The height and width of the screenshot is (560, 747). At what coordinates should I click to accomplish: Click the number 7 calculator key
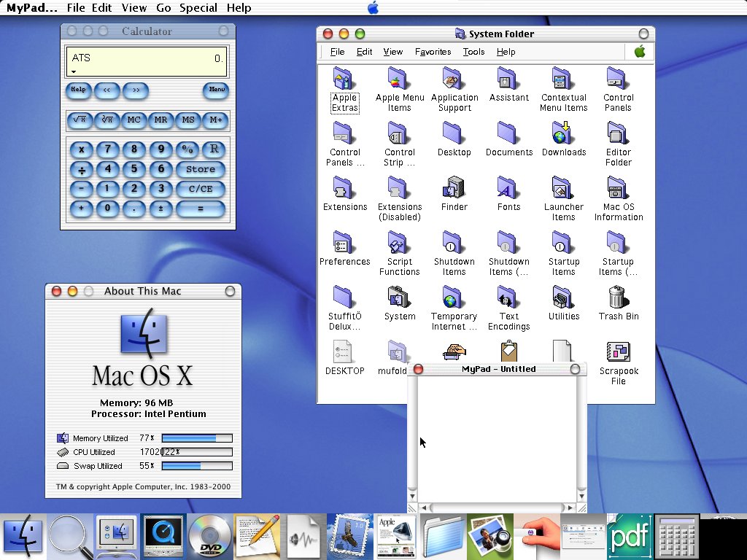[108, 149]
